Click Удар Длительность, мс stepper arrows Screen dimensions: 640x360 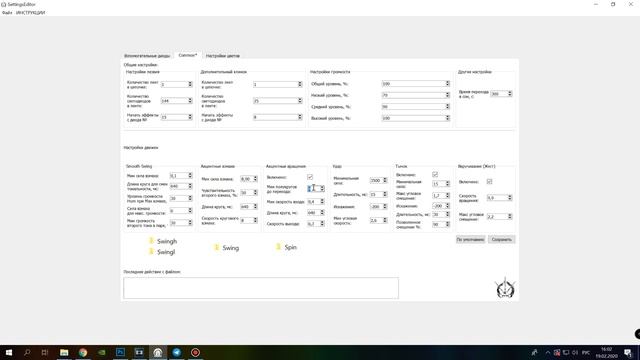pyautogui.click(x=385, y=194)
